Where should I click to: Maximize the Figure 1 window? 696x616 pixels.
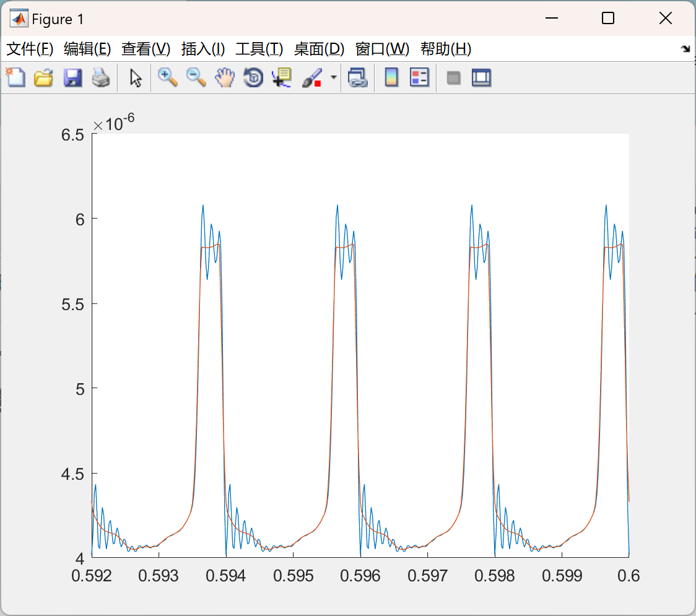click(607, 18)
